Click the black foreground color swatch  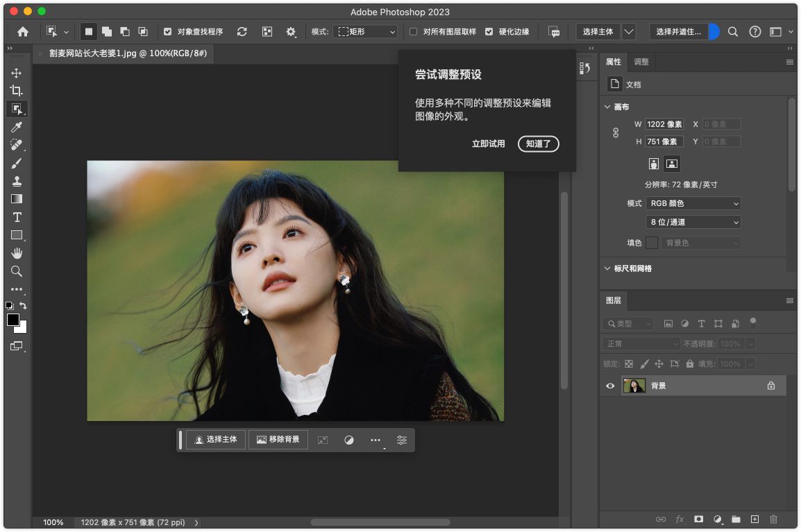point(13,320)
